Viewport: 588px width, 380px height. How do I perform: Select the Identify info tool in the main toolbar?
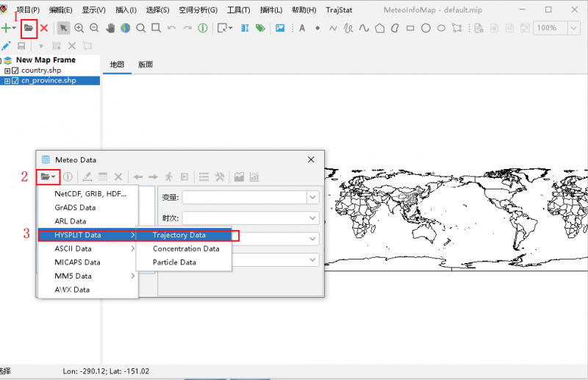click(x=202, y=28)
